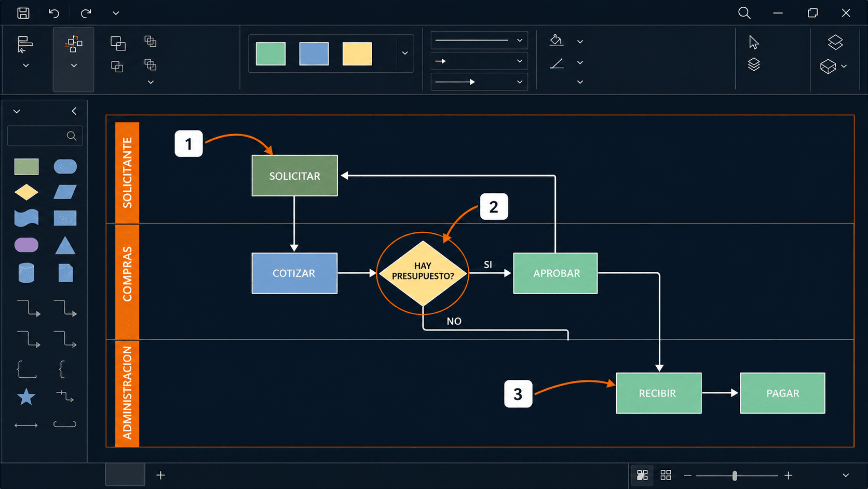
Task: Click the bring to front icon
Action: pos(118,43)
